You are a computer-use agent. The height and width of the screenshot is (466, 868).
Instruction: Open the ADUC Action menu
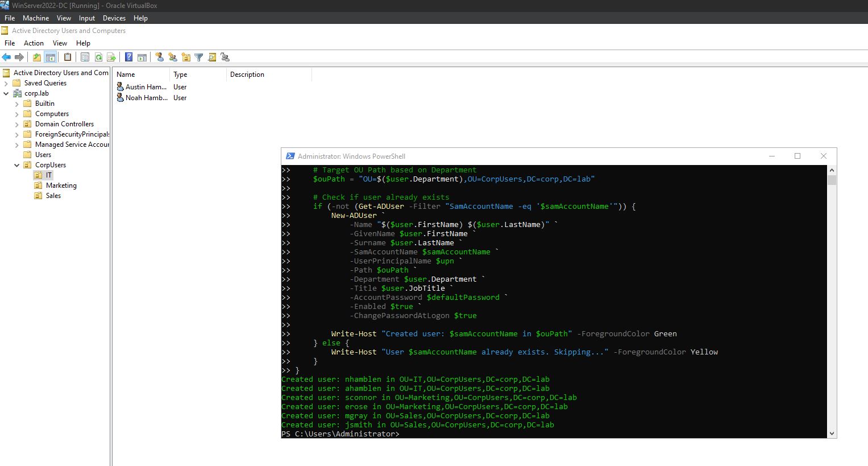pos(34,43)
